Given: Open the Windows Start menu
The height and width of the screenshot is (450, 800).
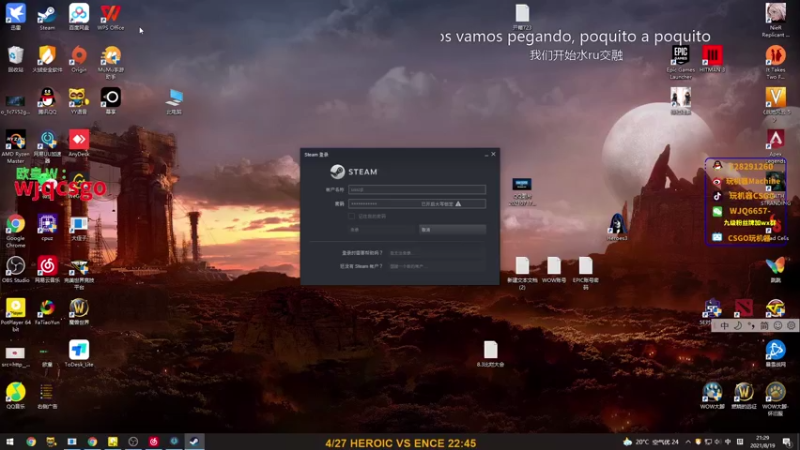Looking at the screenshot, I should coord(10,442).
